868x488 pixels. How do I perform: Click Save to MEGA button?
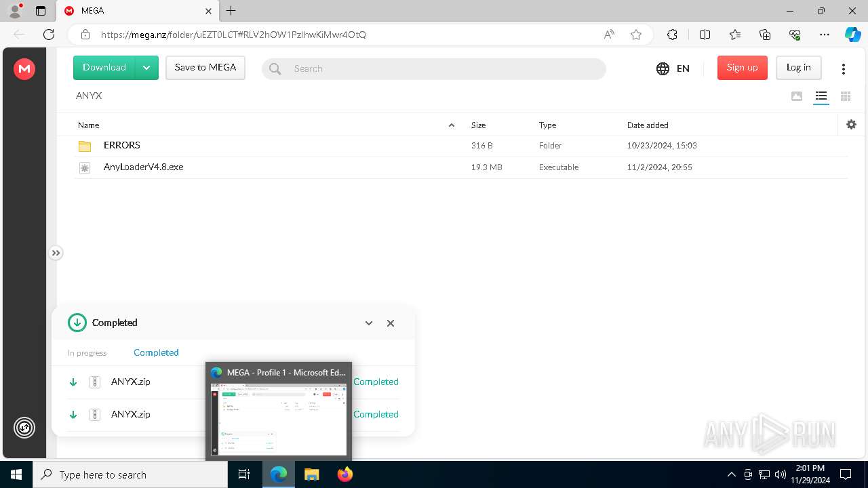pos(205,68)
